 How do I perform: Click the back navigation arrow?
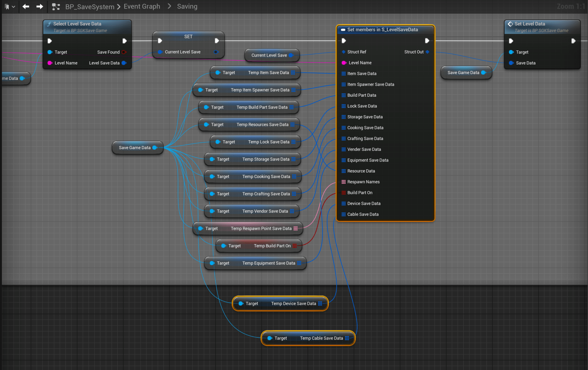(x=26, y=7)
